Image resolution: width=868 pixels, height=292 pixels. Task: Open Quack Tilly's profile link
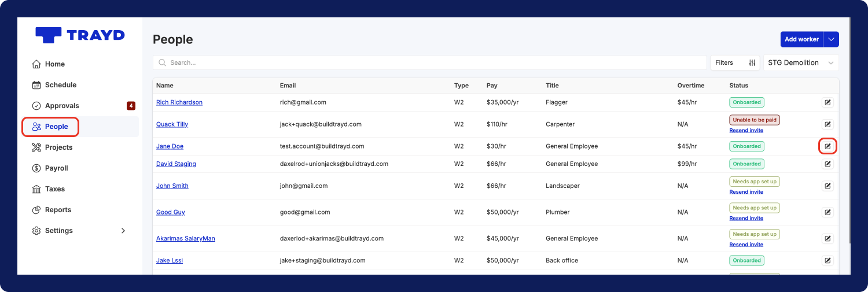(172, 124)
